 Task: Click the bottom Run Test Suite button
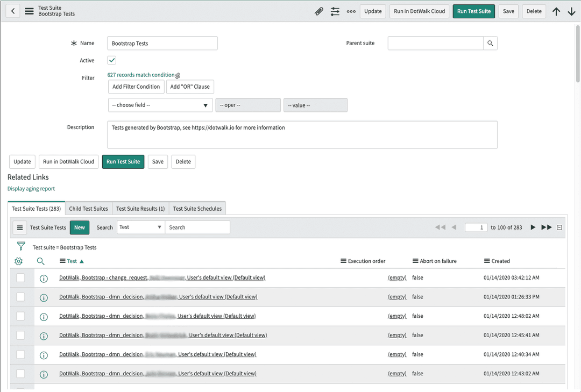tap(123, 161)
